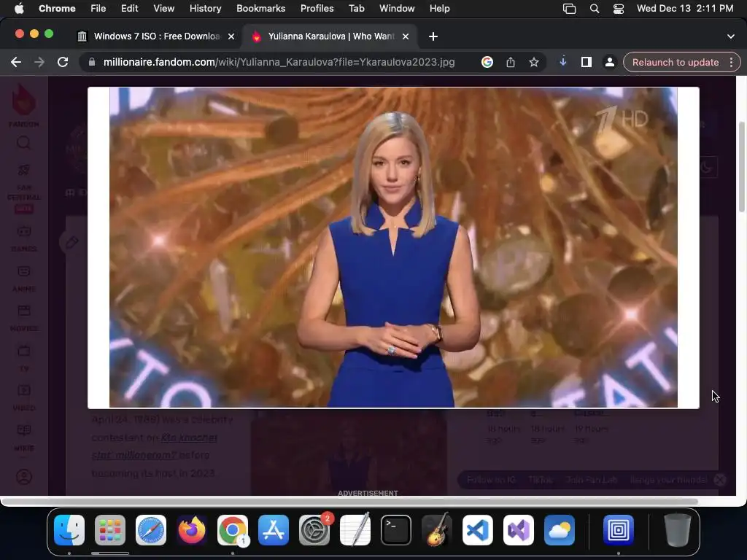Screen dimensions: 747x560
Task: Click the screen mirroring menu bar icon
Action: (569, 8)
